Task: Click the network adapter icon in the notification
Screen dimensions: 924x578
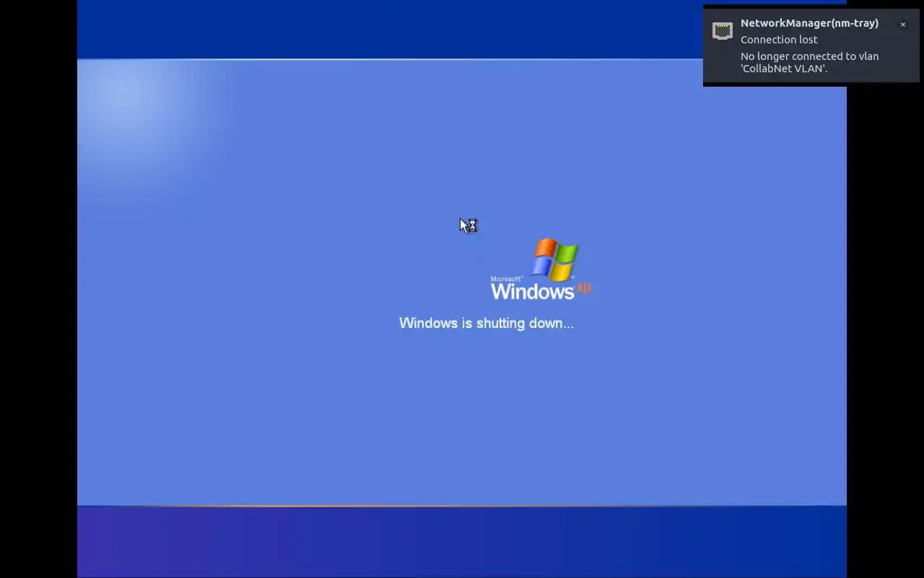Action: coord(722,30)
